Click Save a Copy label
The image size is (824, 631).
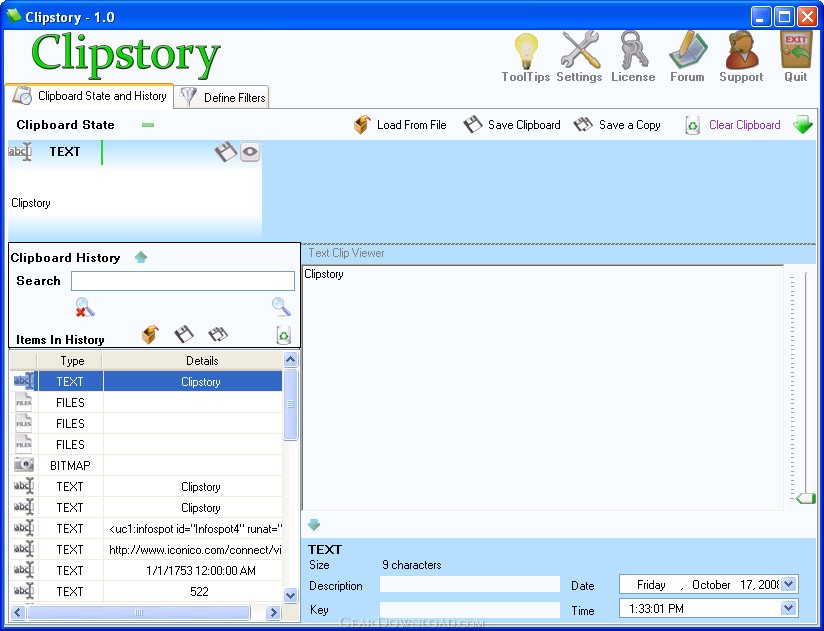pyautogui.click(x=630, y=125)
